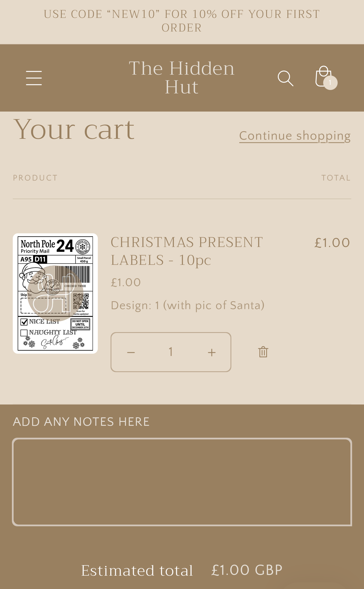The image size is (364, 589).
Task: Click the NEW10 discount banner
Action: click(182, 20)
